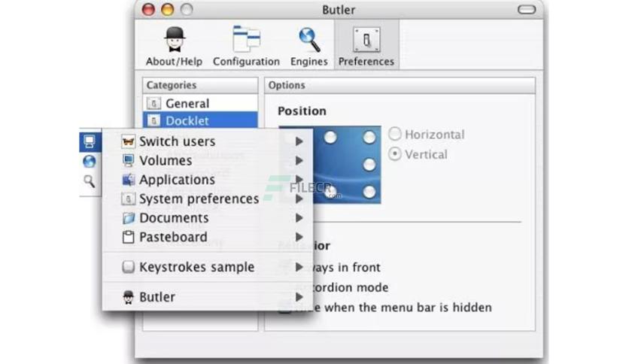Click the Configuration toolbar label
The height and width of the screenshot is (364, 629).
[x=246, y=62]
